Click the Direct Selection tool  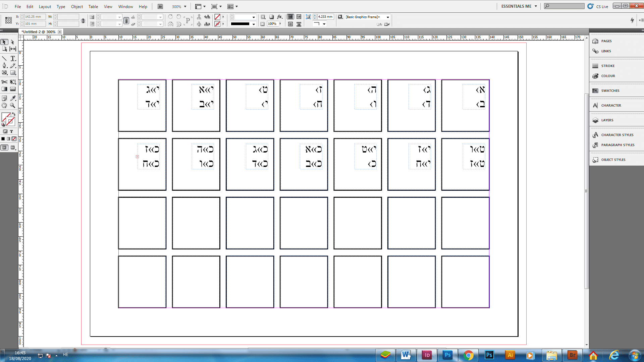pos(13,42)
